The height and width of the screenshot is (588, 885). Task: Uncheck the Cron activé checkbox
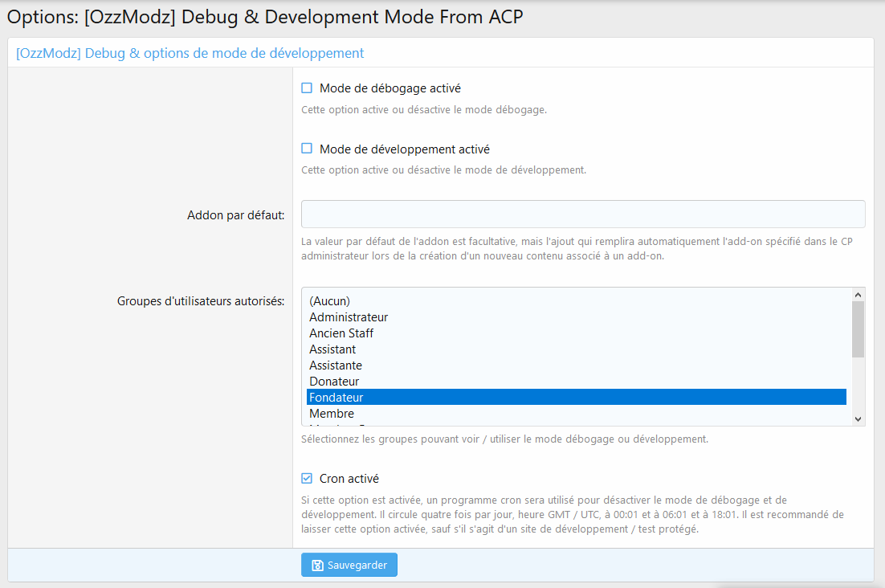[307, 479]
